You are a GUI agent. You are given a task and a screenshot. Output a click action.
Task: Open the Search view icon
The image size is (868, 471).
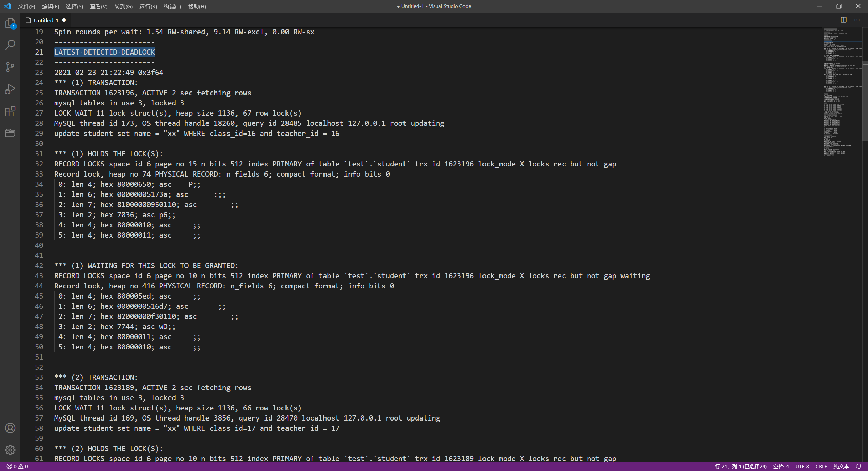click(10, 45)
